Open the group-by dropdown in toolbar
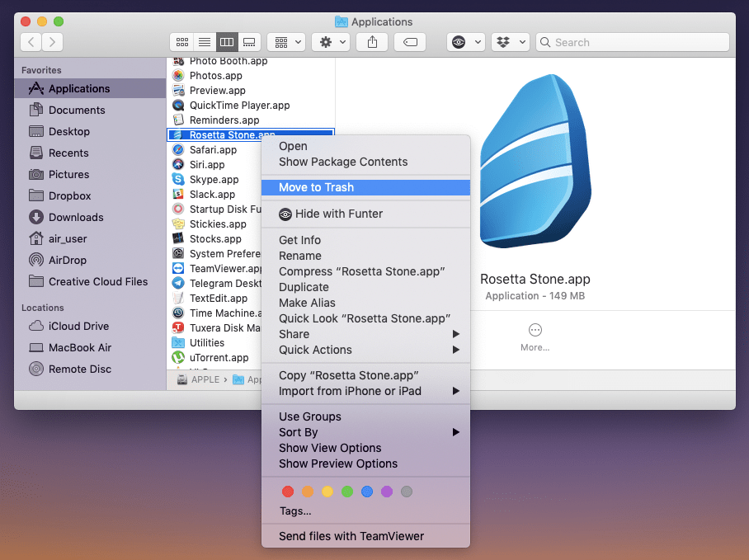Image resolution: width=749 pixels, height=560 pixels. coord(286,42)
